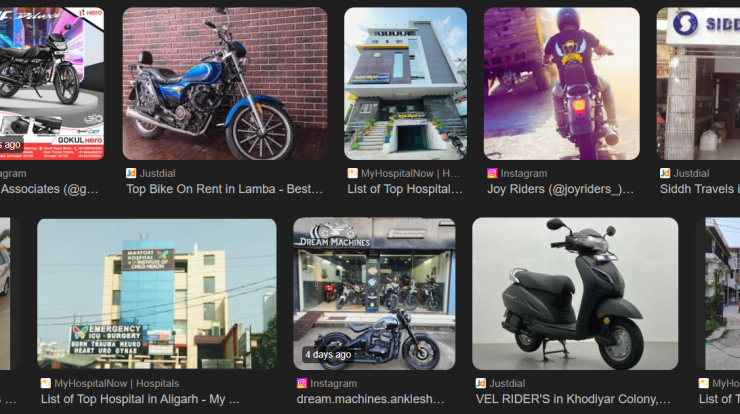Click the Instagram icon above dream.machines.anklesh
This screenshot has width=740, height=414.
pos(302,383)
